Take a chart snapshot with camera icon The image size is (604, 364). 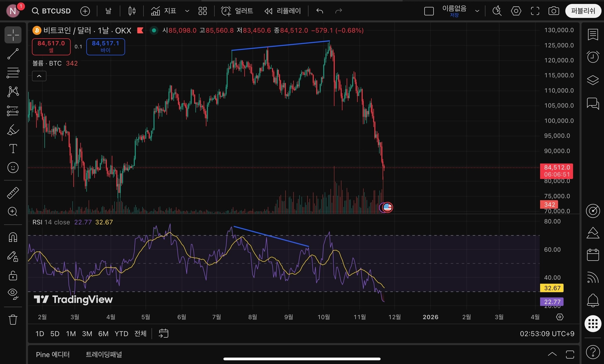click(554, 11)
